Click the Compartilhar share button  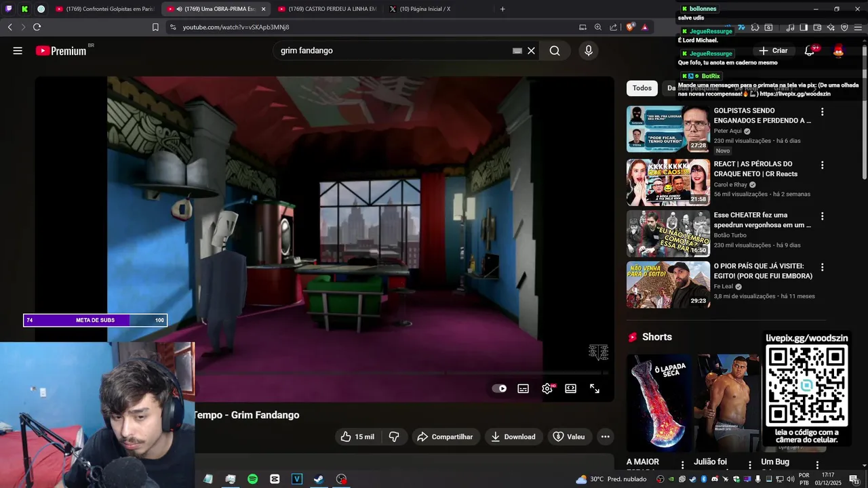point(445,436)
